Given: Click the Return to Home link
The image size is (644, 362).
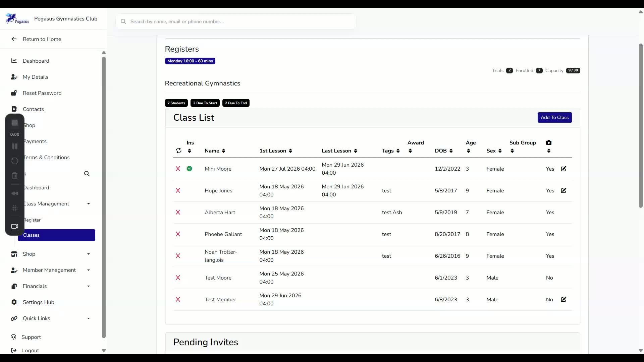Looking at the screenshot, I should (42, 39).
